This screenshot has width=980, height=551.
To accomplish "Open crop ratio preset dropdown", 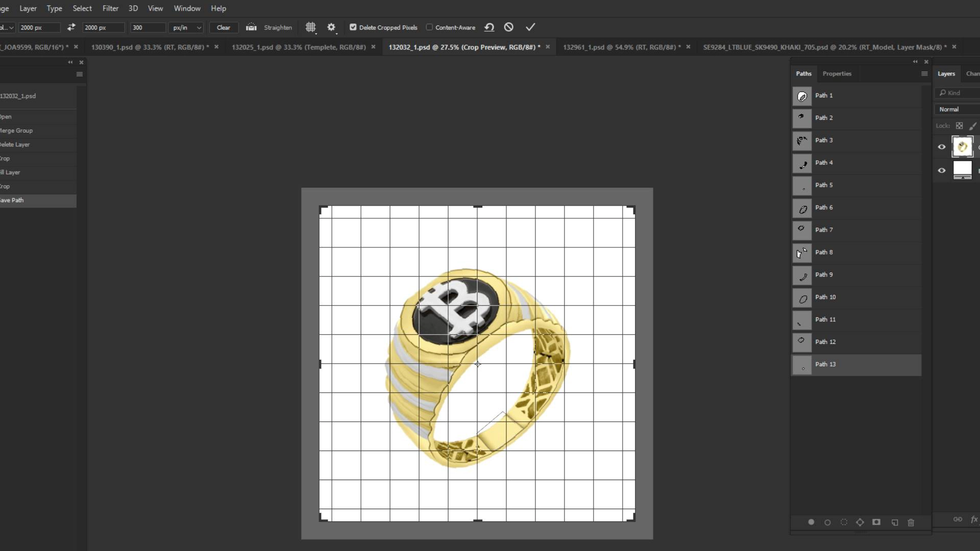I will [x=8, y=28].
